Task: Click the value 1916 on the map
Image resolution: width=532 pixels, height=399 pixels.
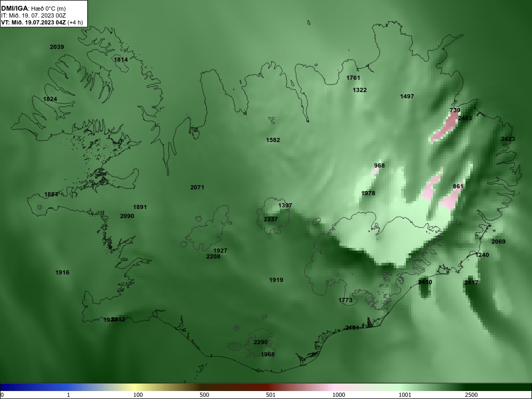Action: tap(62, 272)
